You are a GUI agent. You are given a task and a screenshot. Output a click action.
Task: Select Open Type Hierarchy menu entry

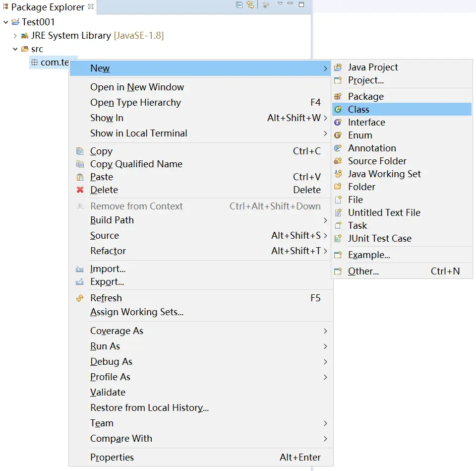tap(200, 103)
